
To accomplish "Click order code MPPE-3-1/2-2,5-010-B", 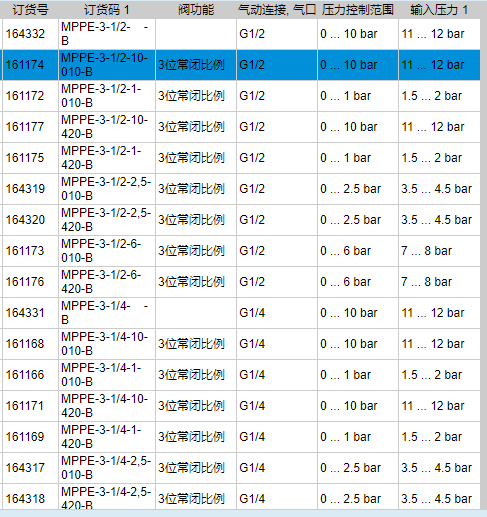I will [x=106, y=189].
